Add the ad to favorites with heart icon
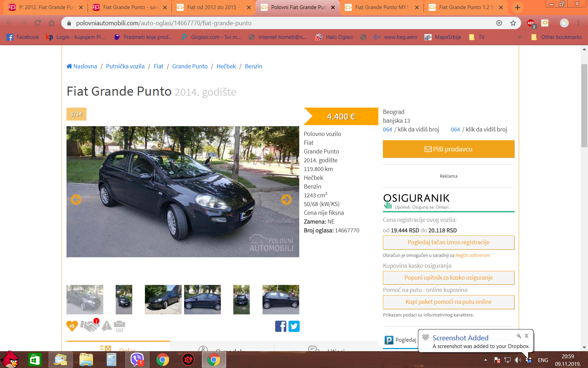588x368 pixels. tap(72, 326)
